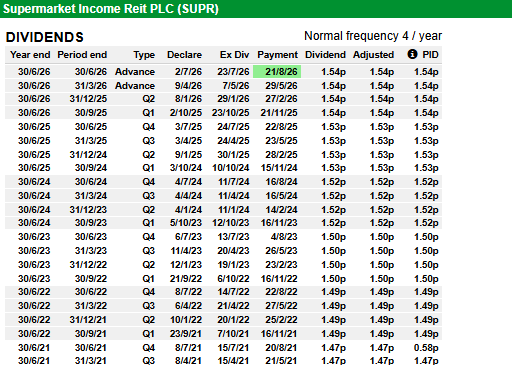Select declare date 23/9/21
Screen dimensions: 512x365
(186, 334)
